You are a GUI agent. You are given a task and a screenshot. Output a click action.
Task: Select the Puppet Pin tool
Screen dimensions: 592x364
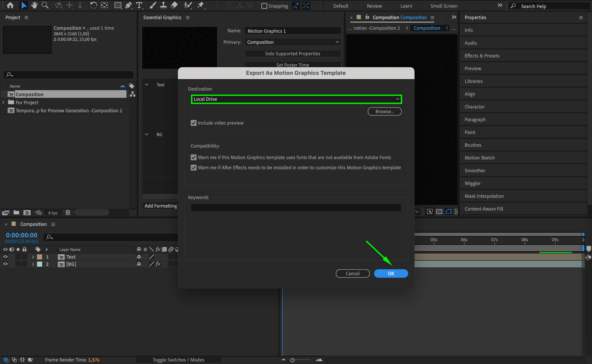pyautogui.click(x=200, y=5)
